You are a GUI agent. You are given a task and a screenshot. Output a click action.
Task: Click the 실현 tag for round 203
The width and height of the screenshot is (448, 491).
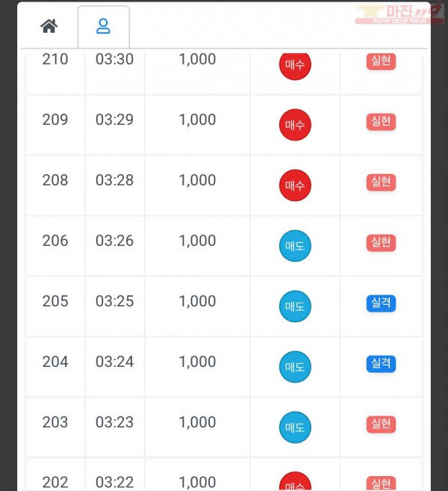pos(381,424)
